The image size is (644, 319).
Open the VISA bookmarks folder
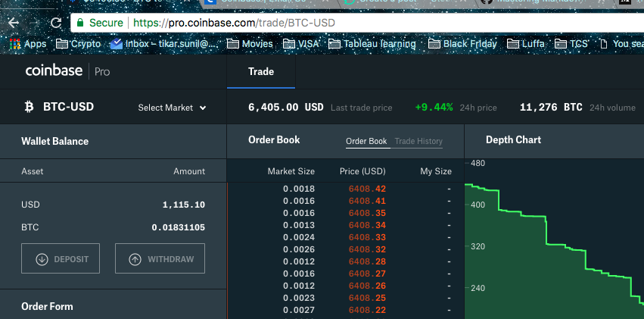point(300,44)
